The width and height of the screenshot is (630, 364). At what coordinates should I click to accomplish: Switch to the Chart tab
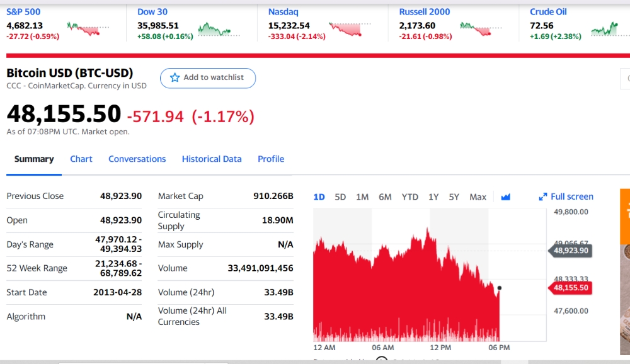(x=81, y=159)
